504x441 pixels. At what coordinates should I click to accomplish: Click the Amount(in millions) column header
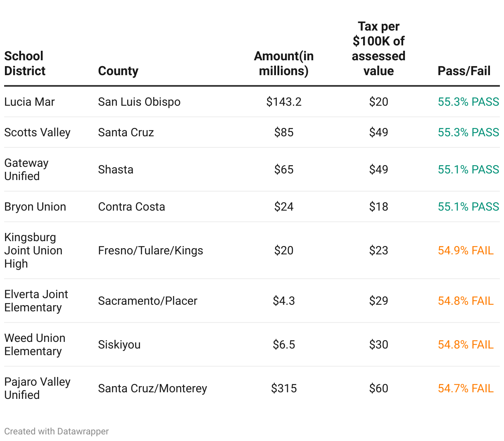pyautogui.click(x=284, y=64)
